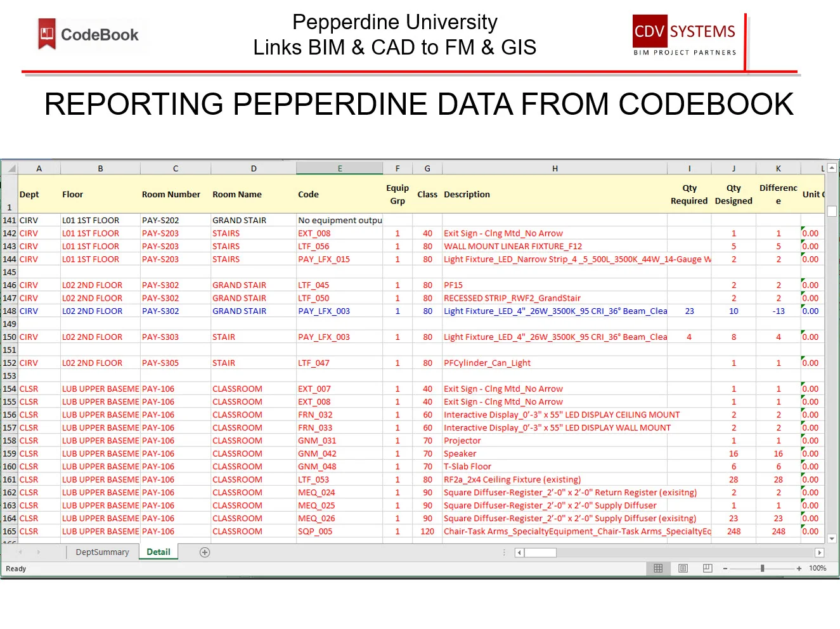This screenshot has height=629, width=840.
Task: Click the select-all corner triangle
Action: (9, 169)
